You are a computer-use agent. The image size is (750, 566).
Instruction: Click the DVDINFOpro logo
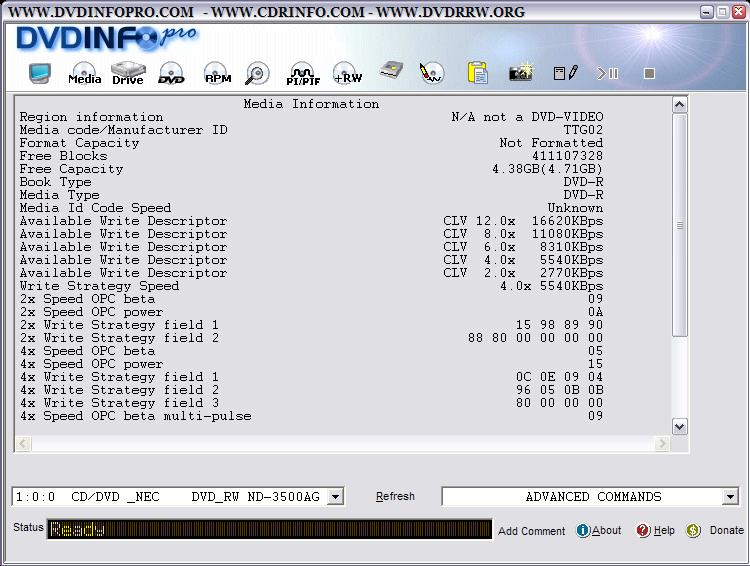pyautogui.click(x=106, y=38)
